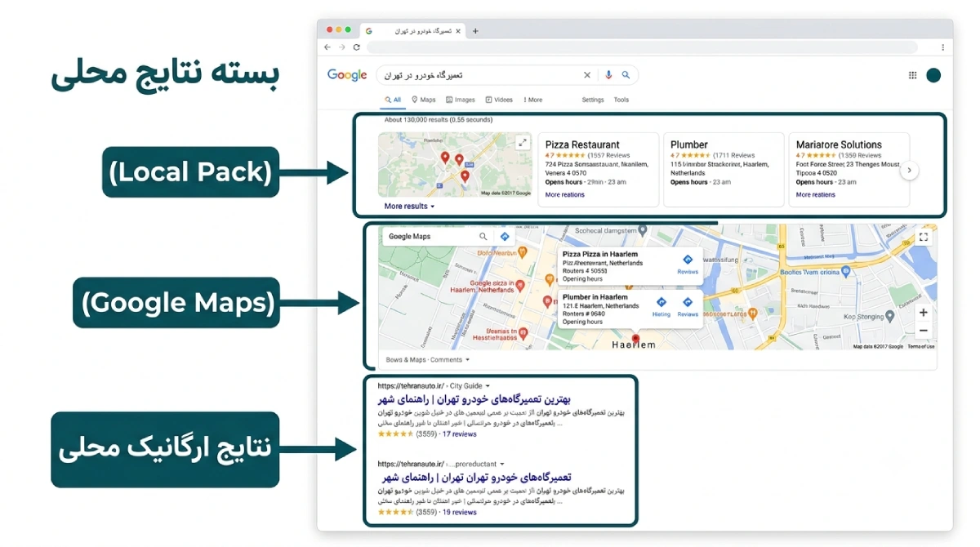Click the 19 reviews link
Viewport: 980px width, 547px height.
coord(460,513)
